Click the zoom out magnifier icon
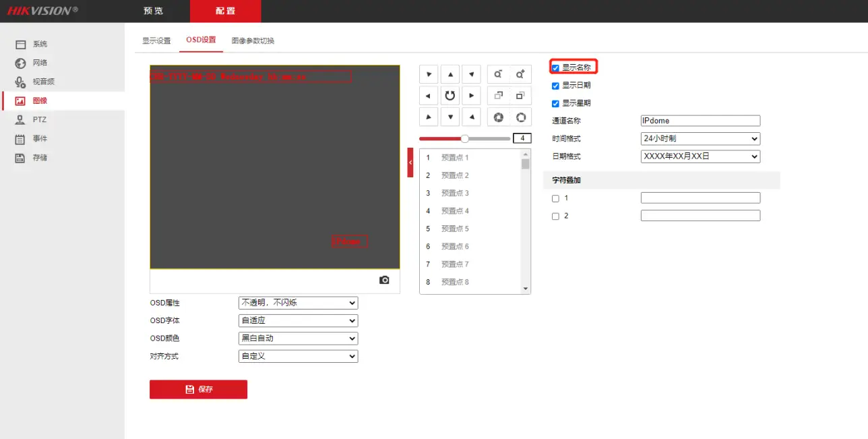 pyautogui.click(x=498, y=74)
